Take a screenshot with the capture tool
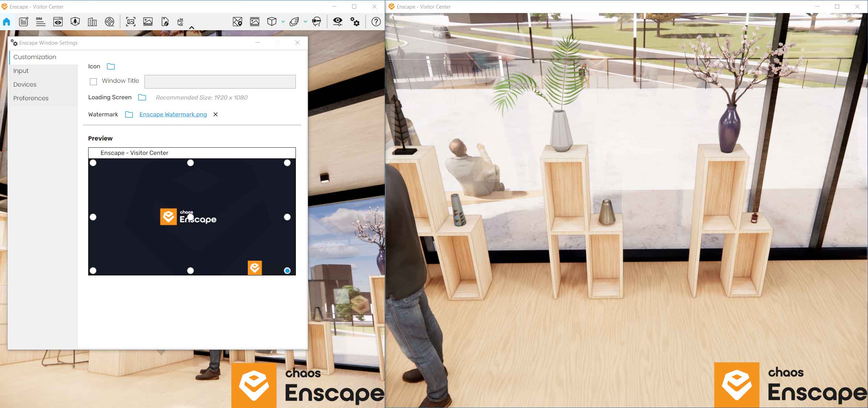 [130, 22]
